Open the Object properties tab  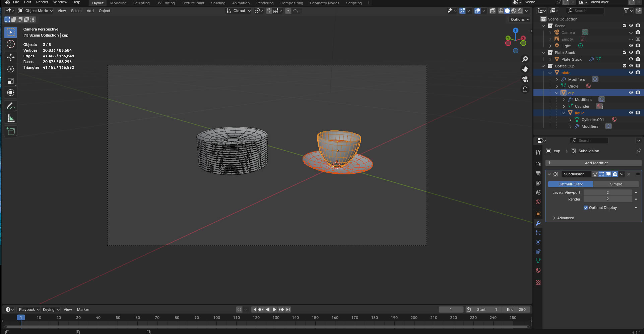[x=538, y=214]
